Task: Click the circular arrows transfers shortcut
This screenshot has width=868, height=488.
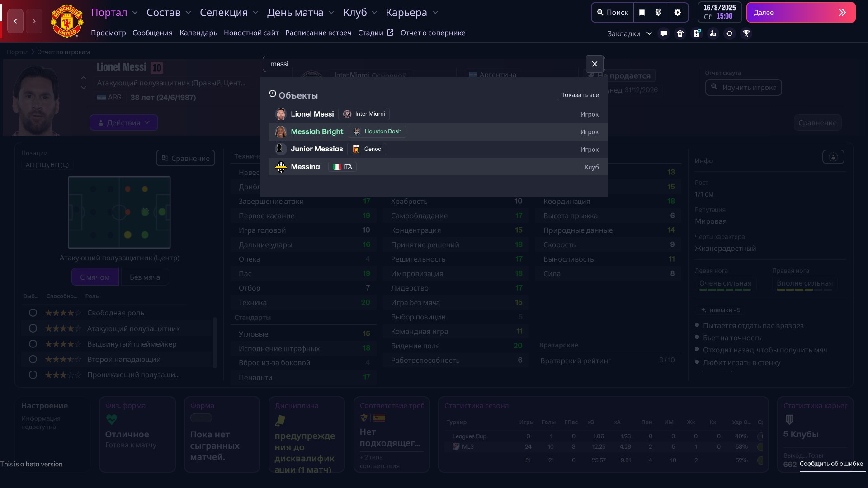Action: pos(729,33)
